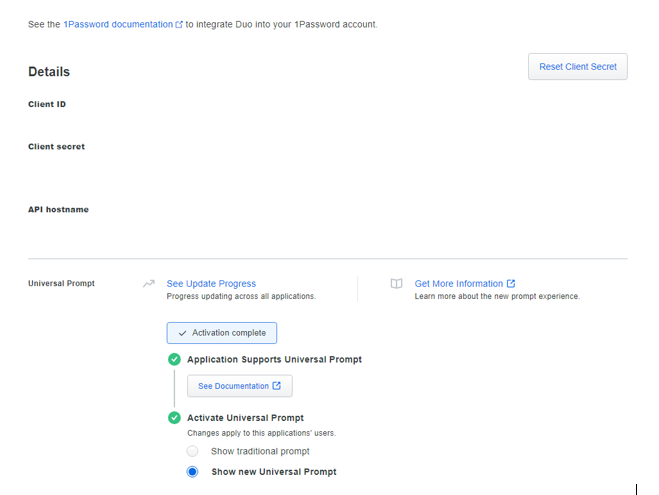Screen dimensions: 659x495
Task: Click green check beside Activate Universal Prompt
Action: point(174,418)
